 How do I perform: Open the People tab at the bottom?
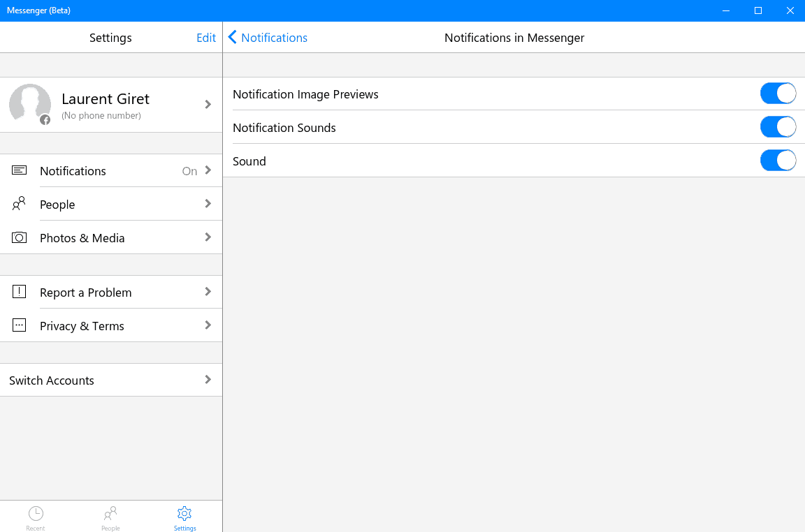110,517
